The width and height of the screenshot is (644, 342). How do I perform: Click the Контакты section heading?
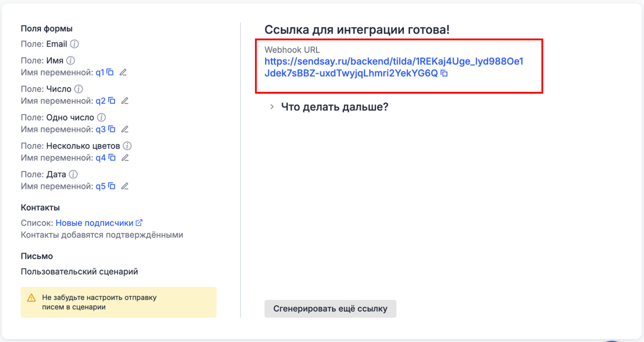pyautogui.click(x=40, y=207)
